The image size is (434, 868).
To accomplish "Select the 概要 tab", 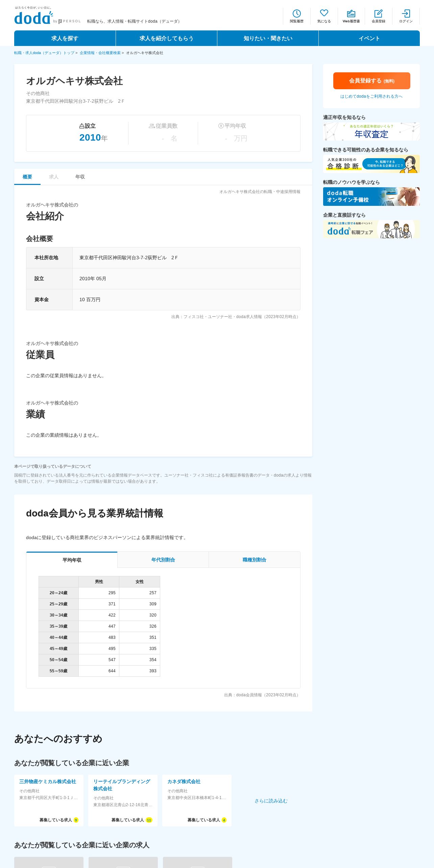I will 27,177.
